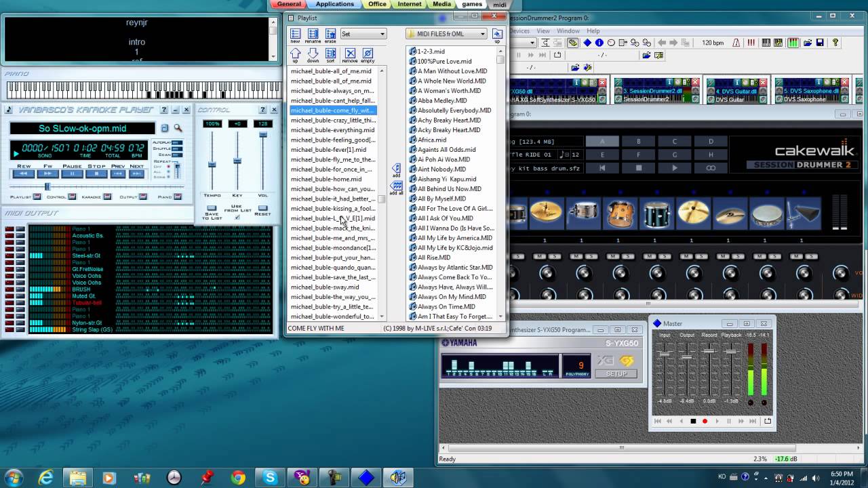
Task: Show the piano keyboard icon in host toolbar
Action: (766, 43)
